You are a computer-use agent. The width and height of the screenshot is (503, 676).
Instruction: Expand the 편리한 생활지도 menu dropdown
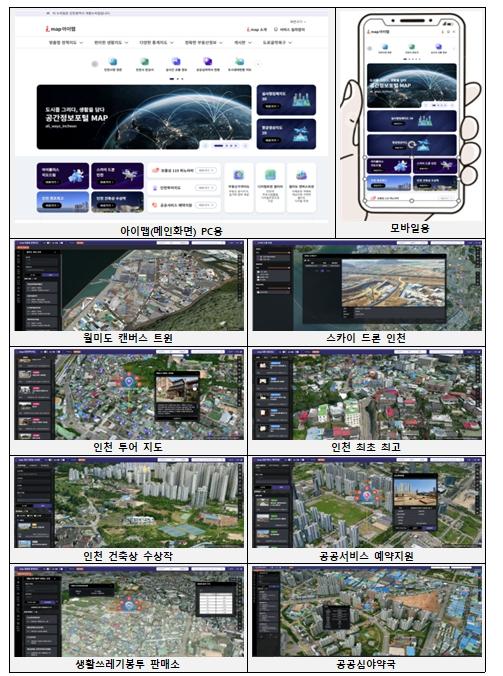[x=111, y=43]
